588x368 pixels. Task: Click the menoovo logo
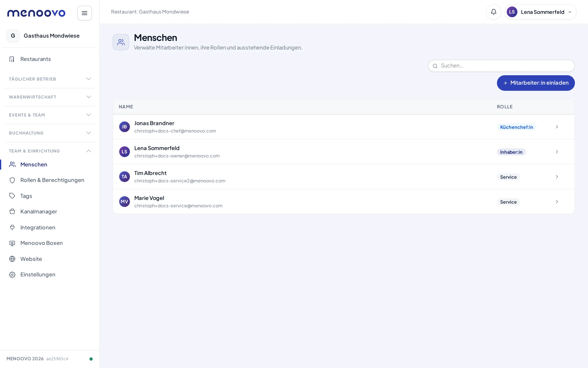point(36,13)
